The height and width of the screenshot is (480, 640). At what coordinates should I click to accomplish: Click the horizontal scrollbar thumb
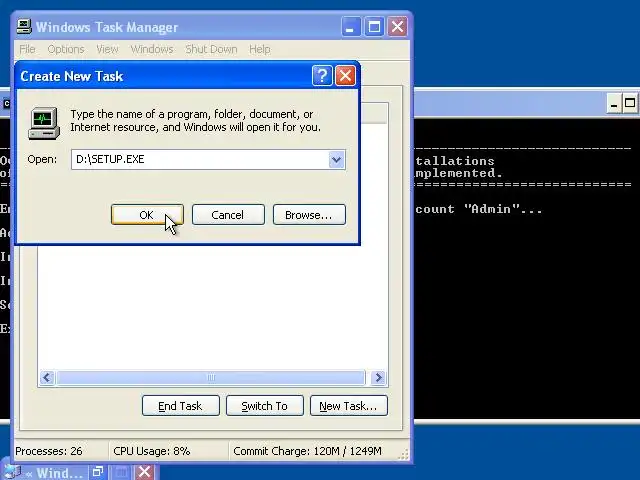tap(211, 378)
